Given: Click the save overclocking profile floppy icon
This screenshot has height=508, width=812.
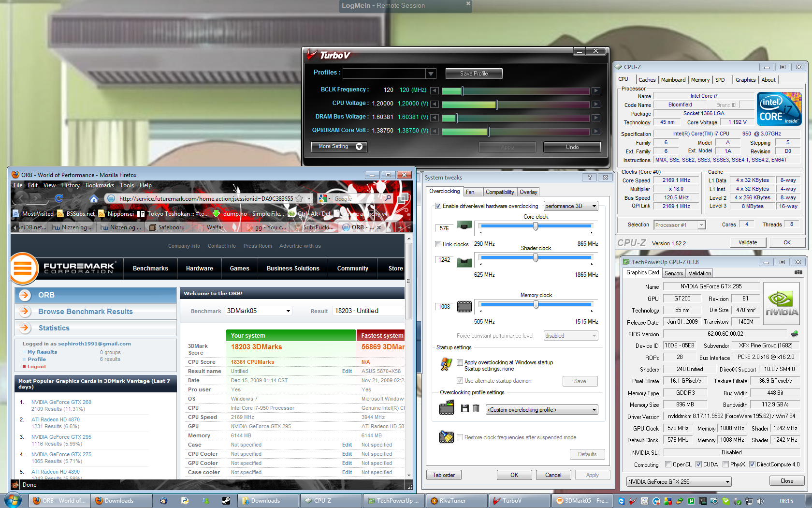Looking at the screenshot, I should [x=464, y=409].
